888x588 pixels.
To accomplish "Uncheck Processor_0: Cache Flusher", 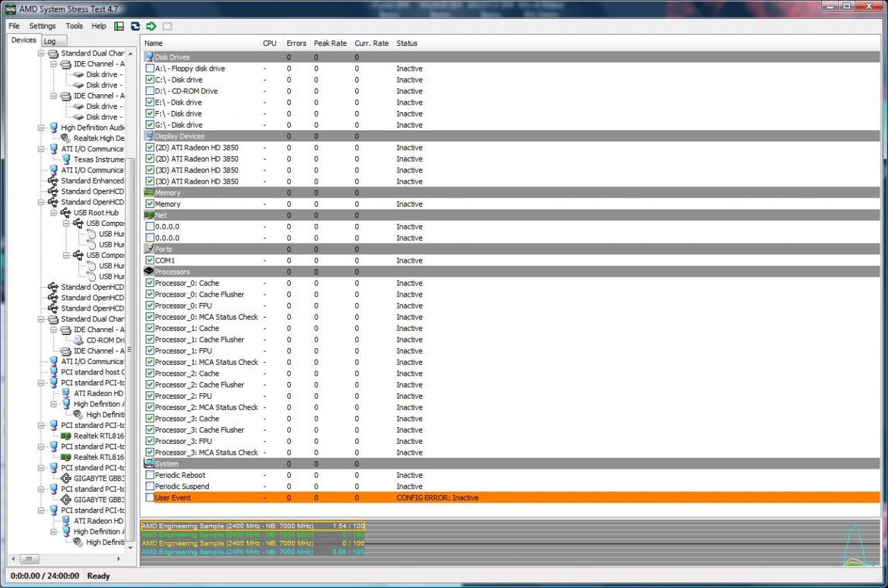I will coord(150,294).
